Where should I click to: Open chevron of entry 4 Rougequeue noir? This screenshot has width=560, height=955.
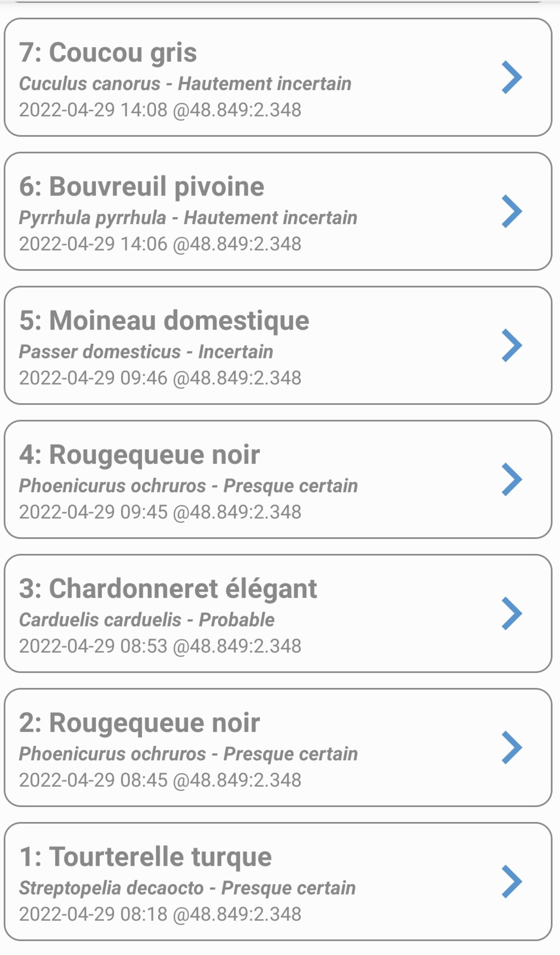click(x=512, y=479)
